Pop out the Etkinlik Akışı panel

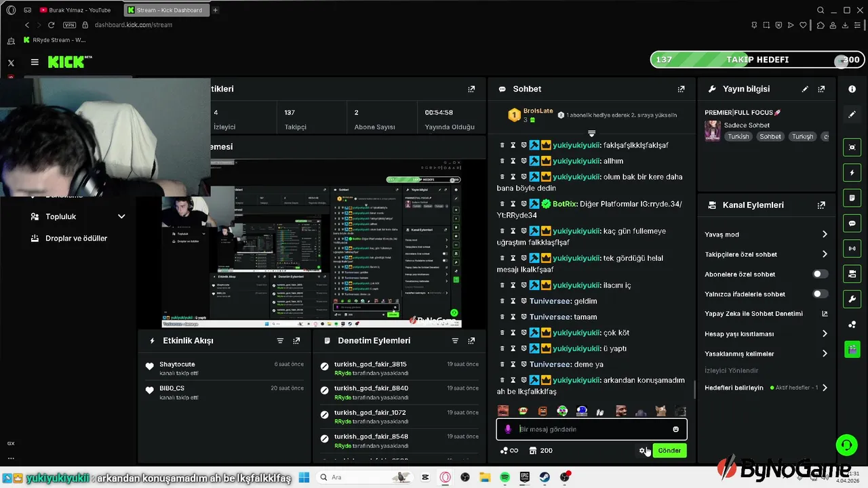coord(296,341)
